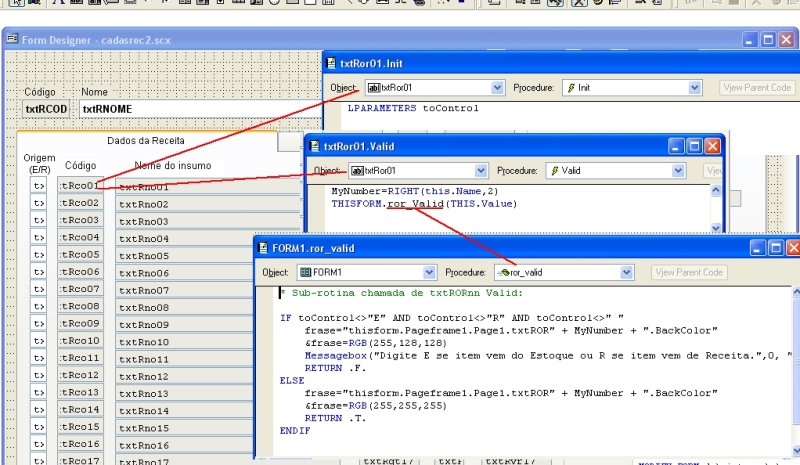Close the txtRor01.Valid code window

point(713,146)
